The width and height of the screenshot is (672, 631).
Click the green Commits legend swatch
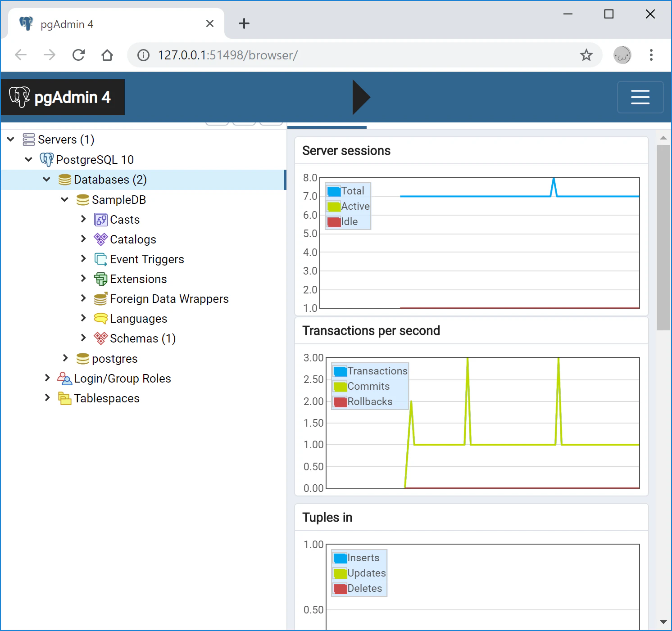pos(340,387)
